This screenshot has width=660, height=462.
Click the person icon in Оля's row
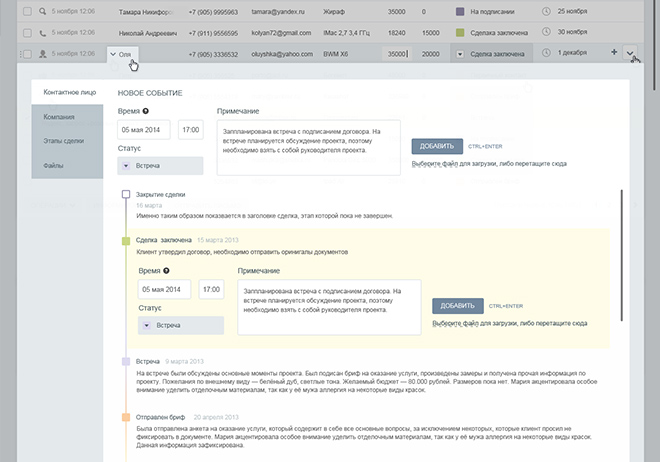(x=42, y=53)
